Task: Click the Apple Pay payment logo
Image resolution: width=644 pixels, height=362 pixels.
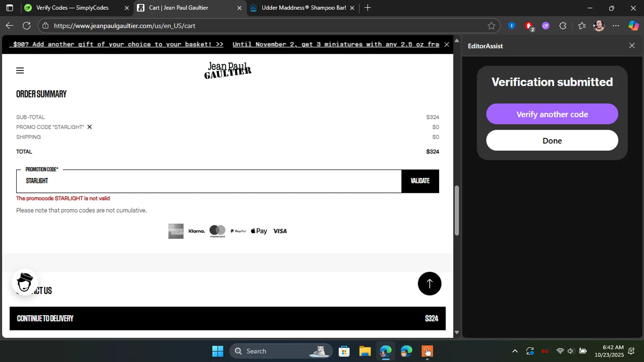Action: 259,231
